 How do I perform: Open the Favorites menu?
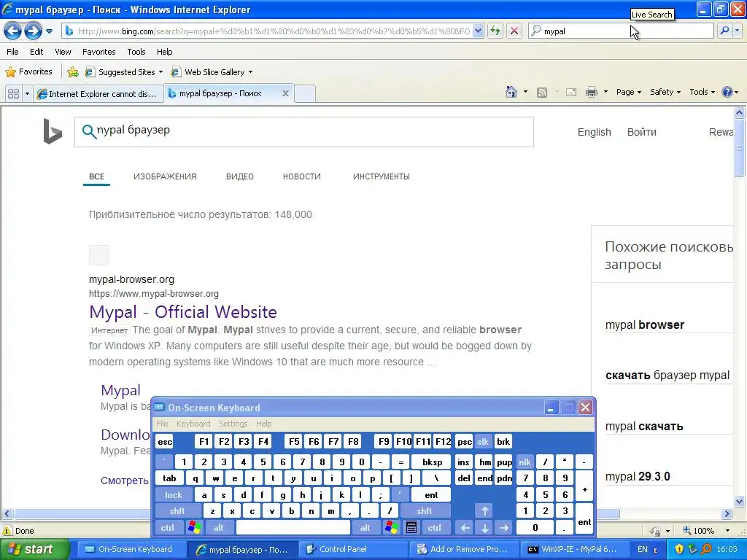[x=98, y=52]
